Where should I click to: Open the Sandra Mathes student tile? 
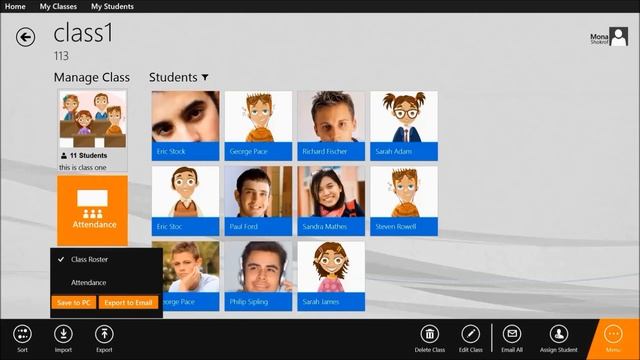click(x=331, y=201)
